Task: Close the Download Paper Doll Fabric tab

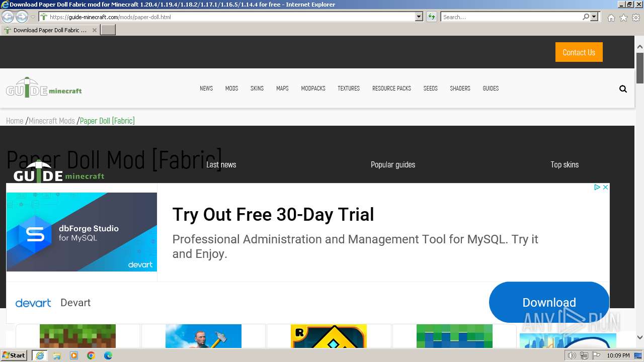Action: pos(94,30)
